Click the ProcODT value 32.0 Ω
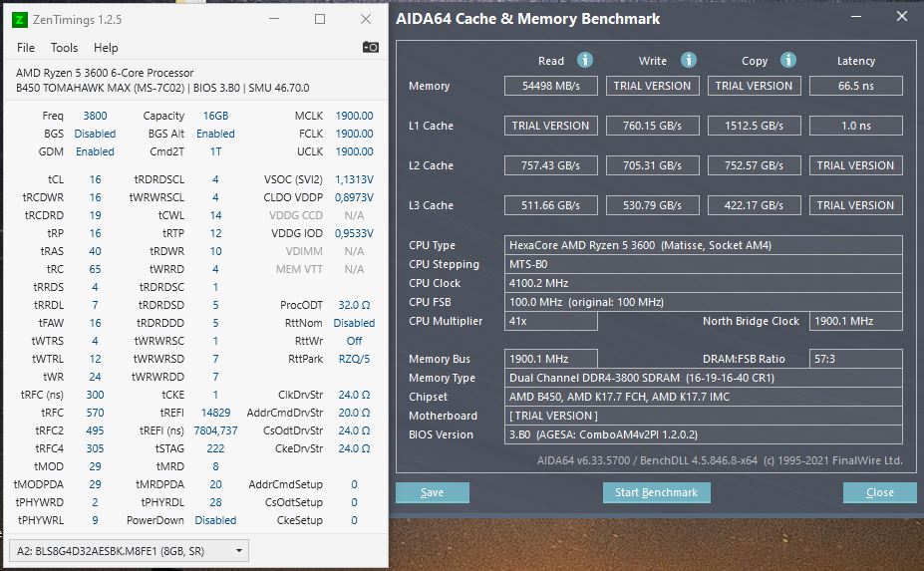This screenshot has height=571, width=924. pos(354,305)
